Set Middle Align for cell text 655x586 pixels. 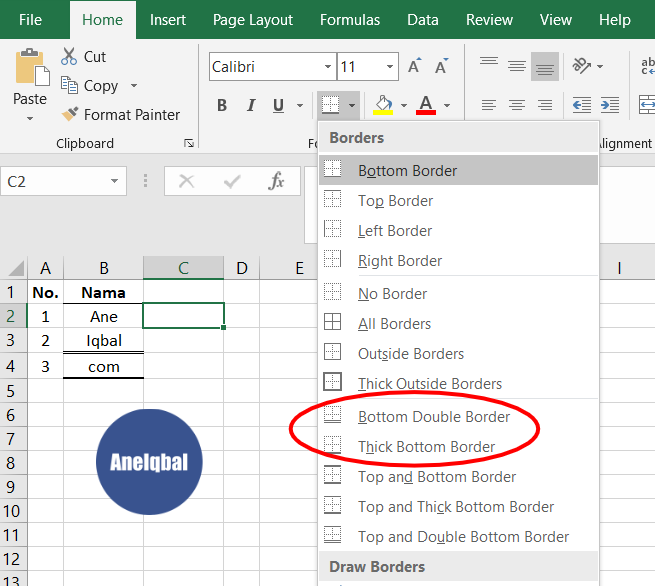pyautogui.click(x=517, y=66)
